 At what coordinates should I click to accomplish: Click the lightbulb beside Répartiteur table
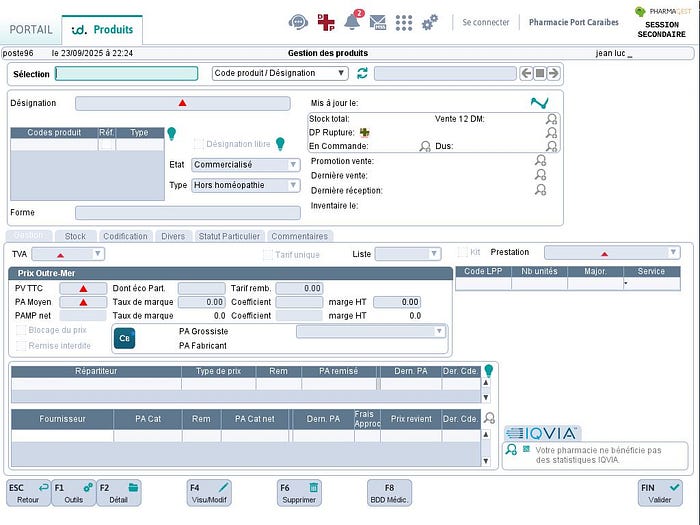[x=489, y=371]
